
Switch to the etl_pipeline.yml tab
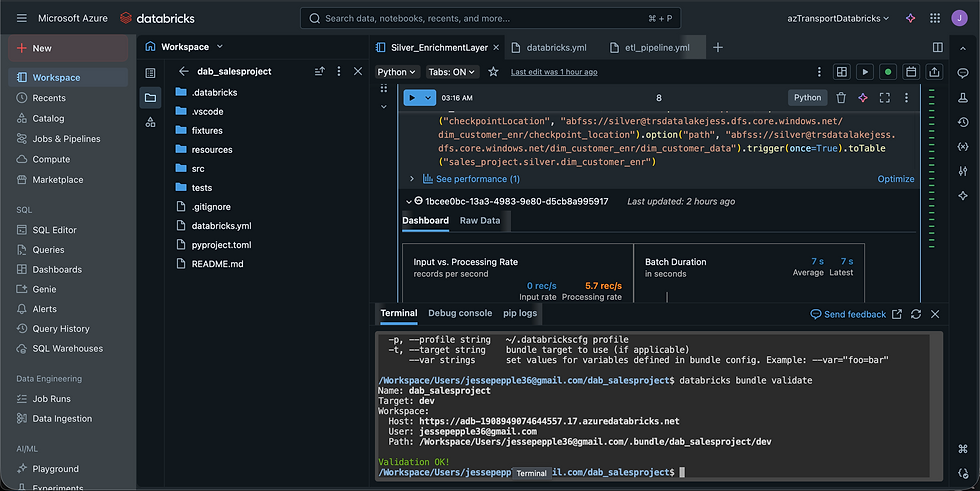[650, 47]
